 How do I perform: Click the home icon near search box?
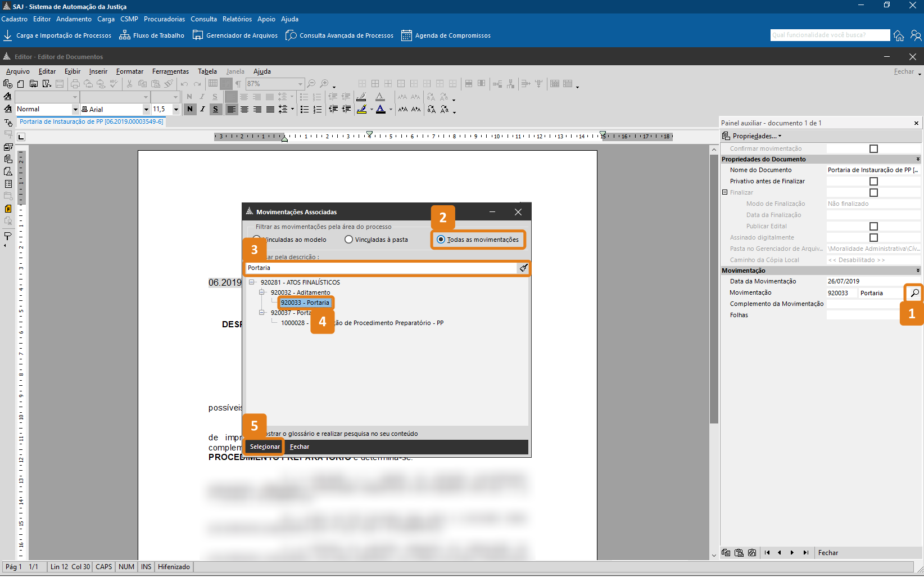pos(899,36)
